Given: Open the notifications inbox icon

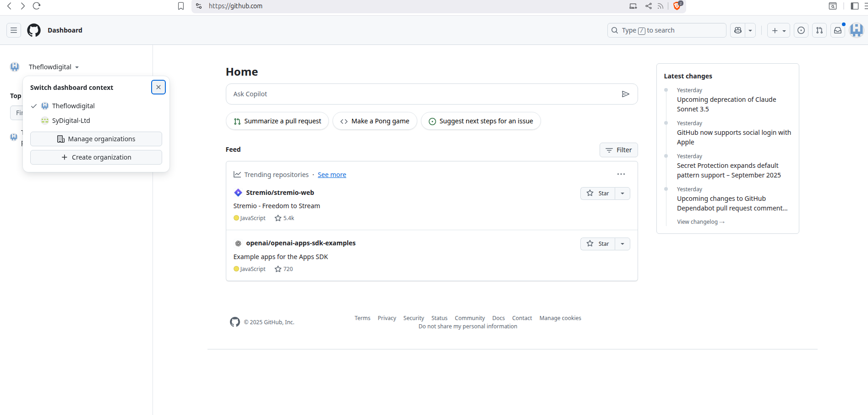Looking at the screenshot, I should [837, 30].
